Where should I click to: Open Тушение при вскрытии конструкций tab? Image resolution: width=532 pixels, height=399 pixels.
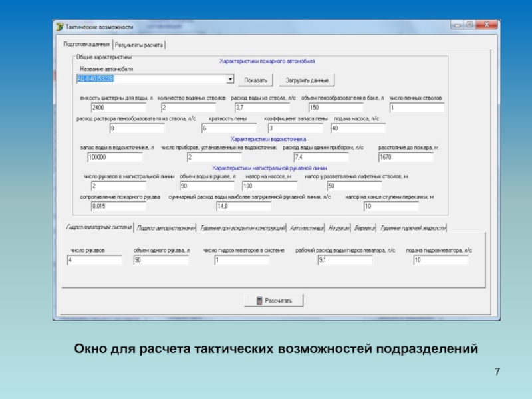pos(242,228)
